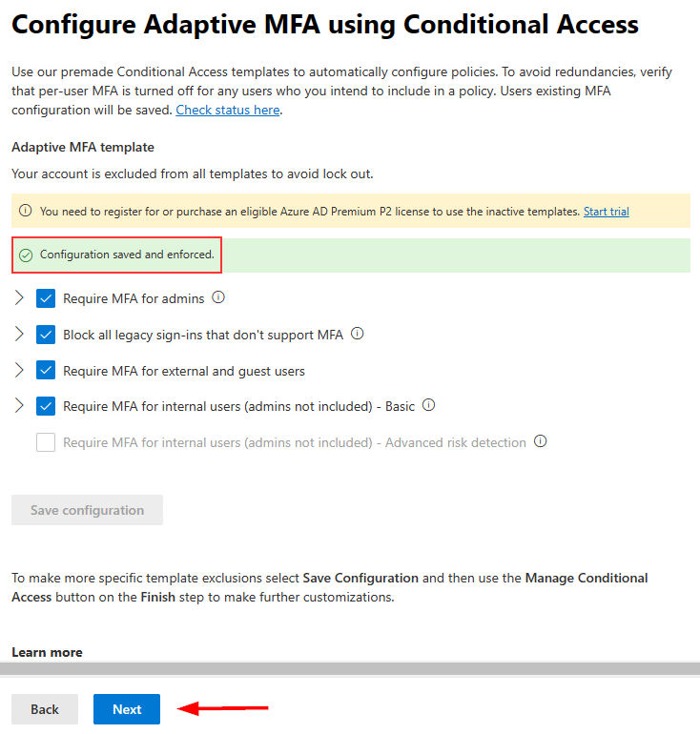Toggle Block all legacy sign-ins checkbox
Viewport: 700px width, 734px height.
46,335
